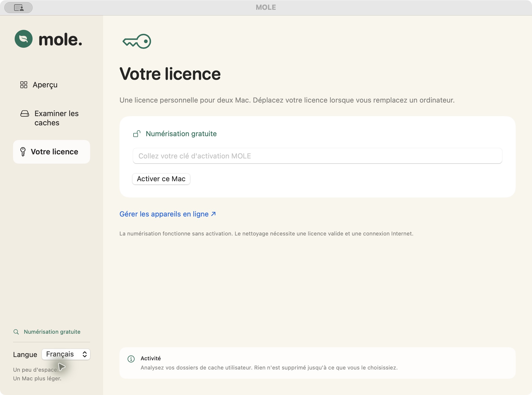This screenshot has height=395, width=532.
Task: Click the green mole logo icon
Action: tap(24, 39)
